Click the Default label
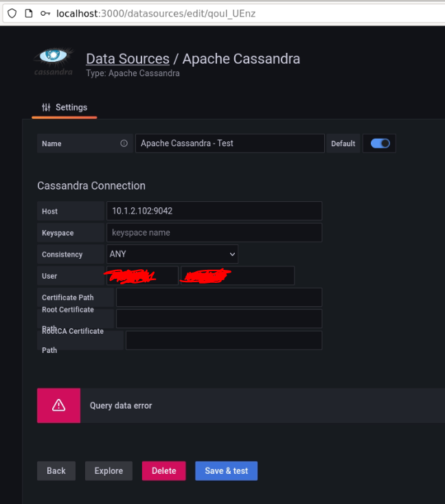 click(343, 144)
